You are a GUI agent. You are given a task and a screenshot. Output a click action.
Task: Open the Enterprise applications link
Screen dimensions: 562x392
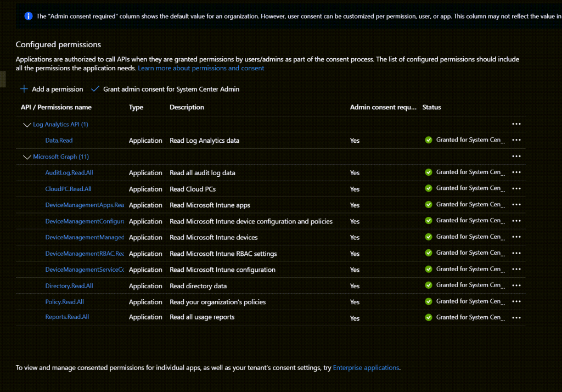click(x=366, y=368)
